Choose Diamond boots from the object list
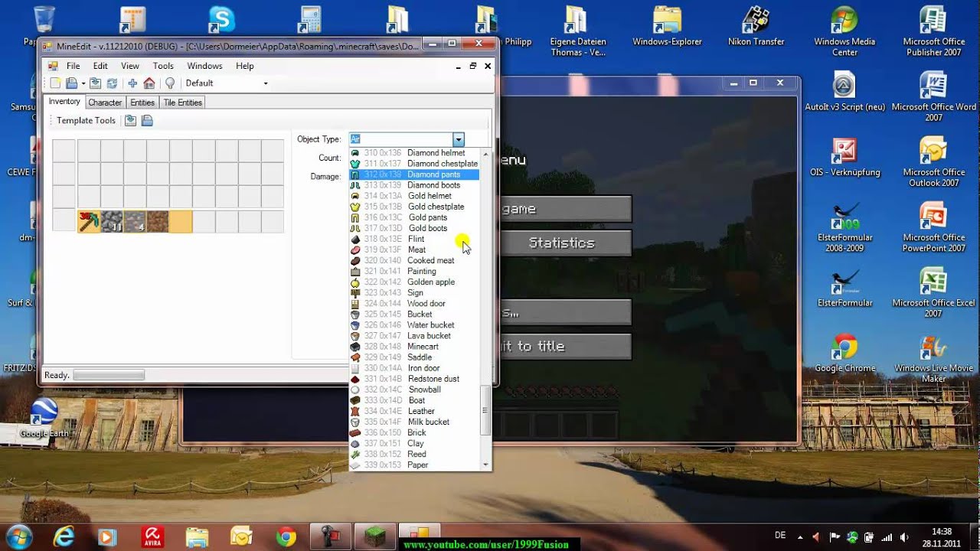 [414, 185]
